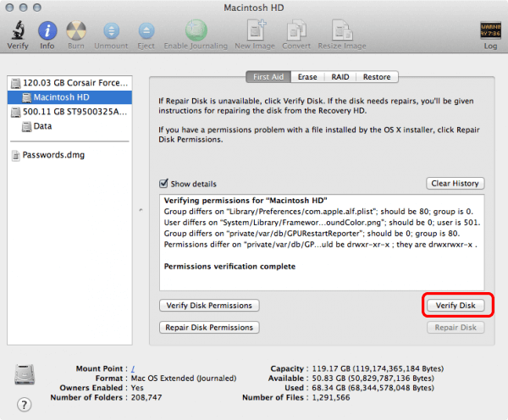This screenshot has width=508, height=420.
Task: Switch to the Restore tab
Action: [x=377, y=77]
